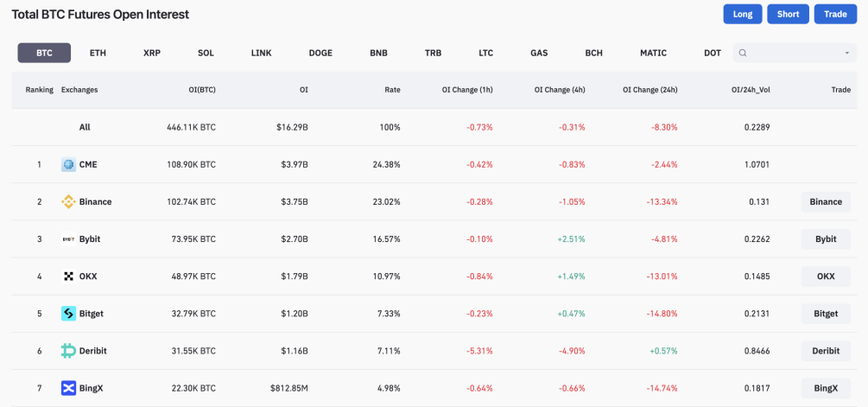Expand the coin search dropdown arrow
868x407 pixels.
click(847, 54)
